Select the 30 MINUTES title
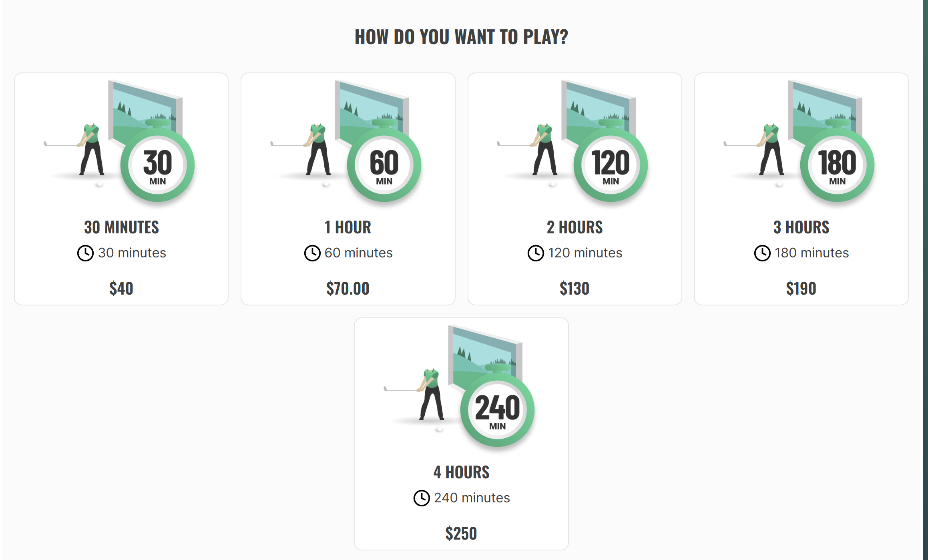This screenshot has height=560, width=928. pyautogui.click(x=121, y=227)
